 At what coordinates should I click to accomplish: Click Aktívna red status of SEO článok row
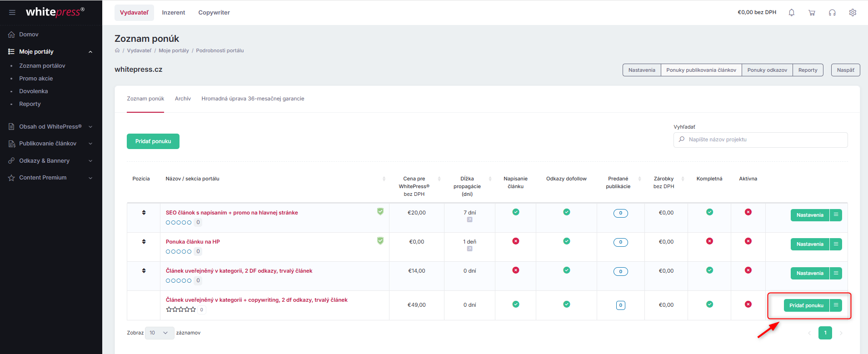[x=748, y=212]
